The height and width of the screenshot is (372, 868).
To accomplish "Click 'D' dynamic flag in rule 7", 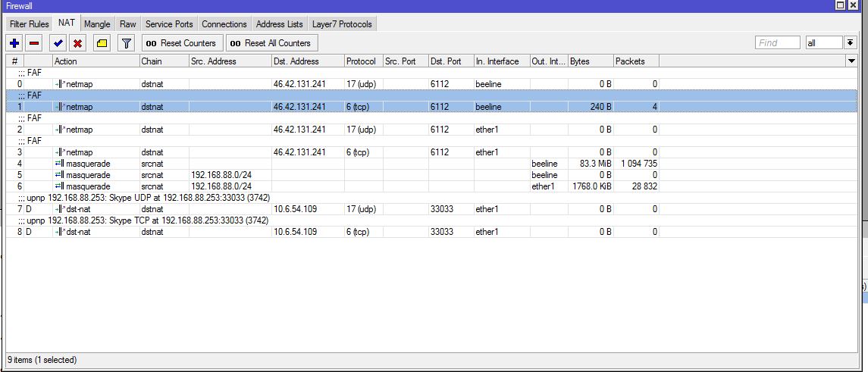I will (x=29, y=209).
